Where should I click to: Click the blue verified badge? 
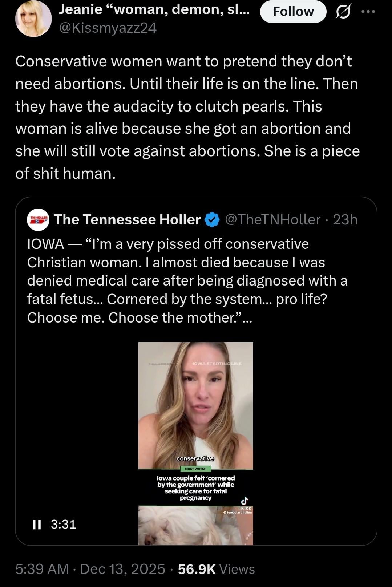coord(212,220)
